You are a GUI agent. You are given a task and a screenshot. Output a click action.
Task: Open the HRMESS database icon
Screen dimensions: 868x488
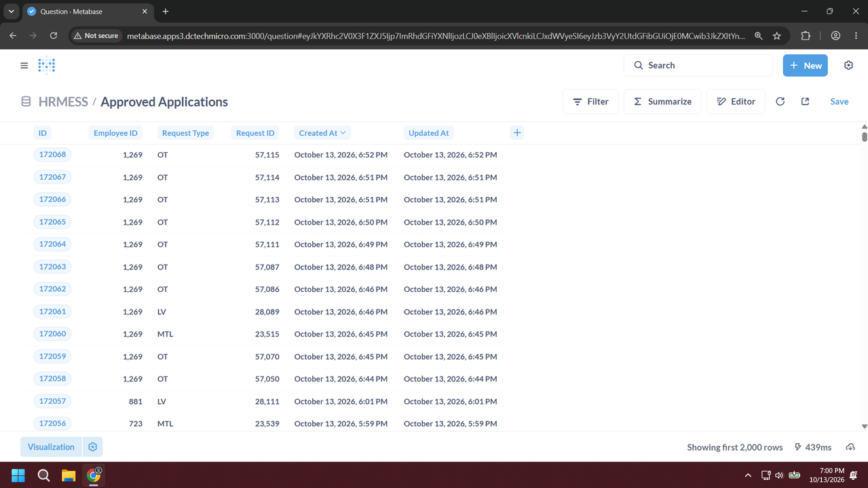click(x=26, y=102)
